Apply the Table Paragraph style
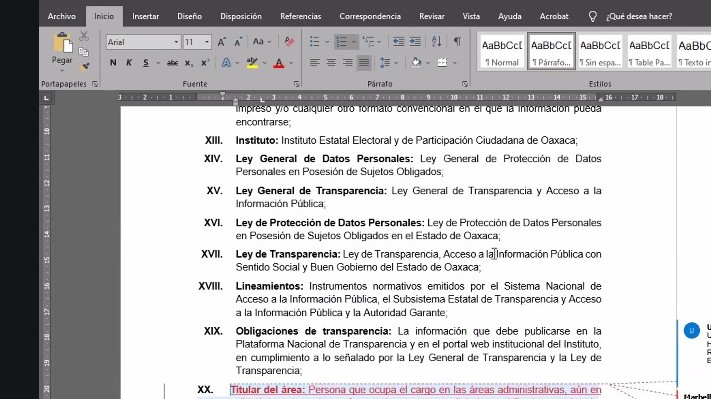Screen dimensions: 711x399 point(649,51)
